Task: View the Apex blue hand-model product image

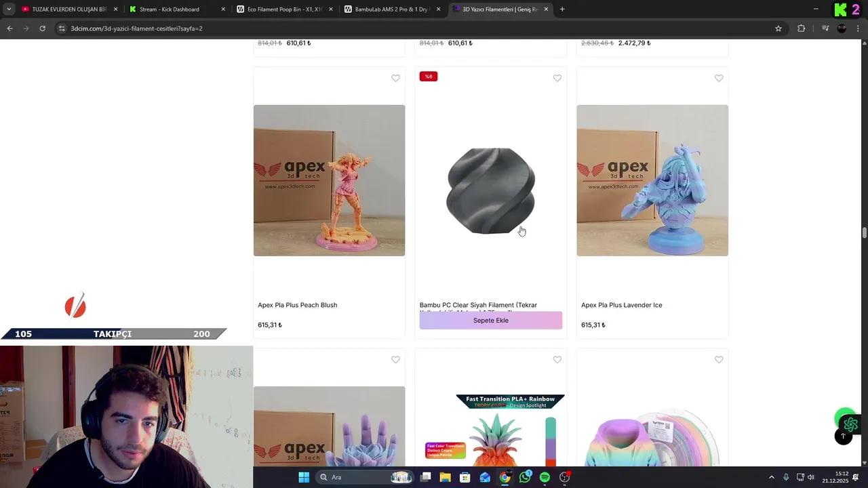Action: [329, 427]
